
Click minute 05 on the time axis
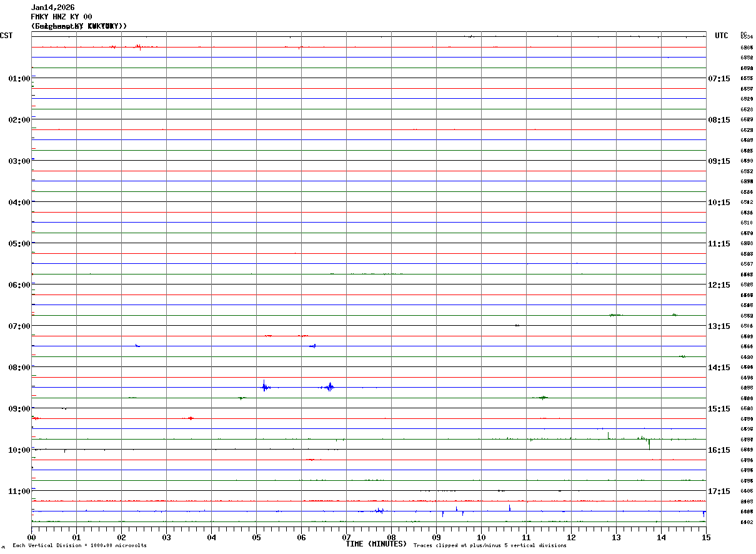click(256, 537)
